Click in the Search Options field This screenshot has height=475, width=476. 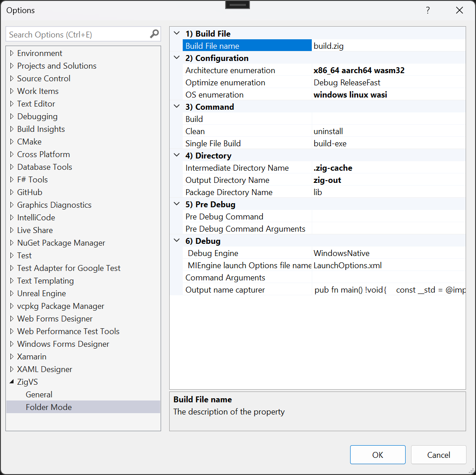[x=77, y=34]
